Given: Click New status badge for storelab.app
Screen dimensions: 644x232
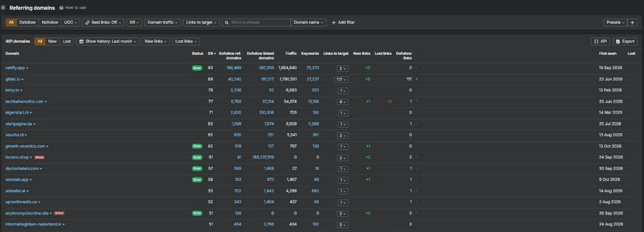Looking at the screenshot, I should tap(197, 180).
